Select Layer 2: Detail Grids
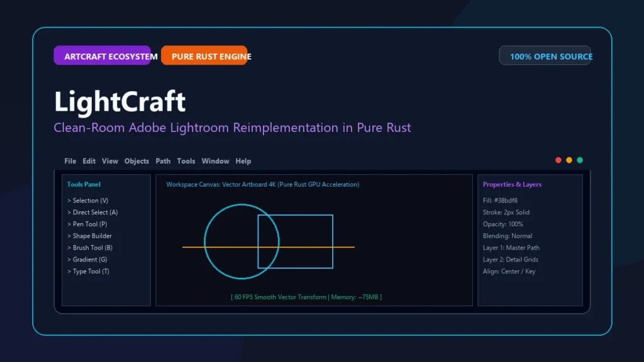Screen dimensions: 644x362 click(511, 260)
